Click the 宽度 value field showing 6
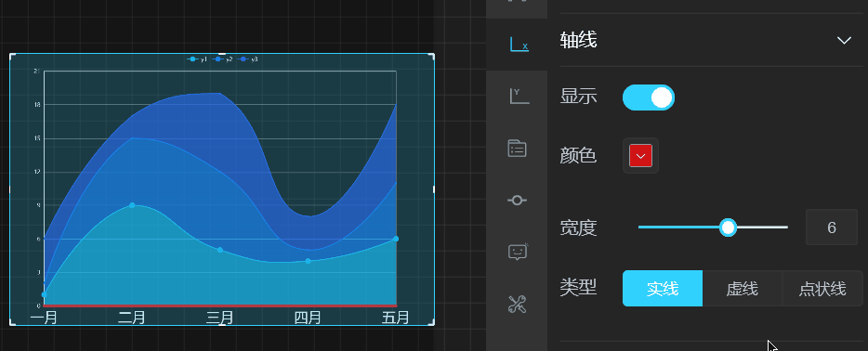Image resolution: width=868 pixels, height=351 pixels. click(832, 227)
